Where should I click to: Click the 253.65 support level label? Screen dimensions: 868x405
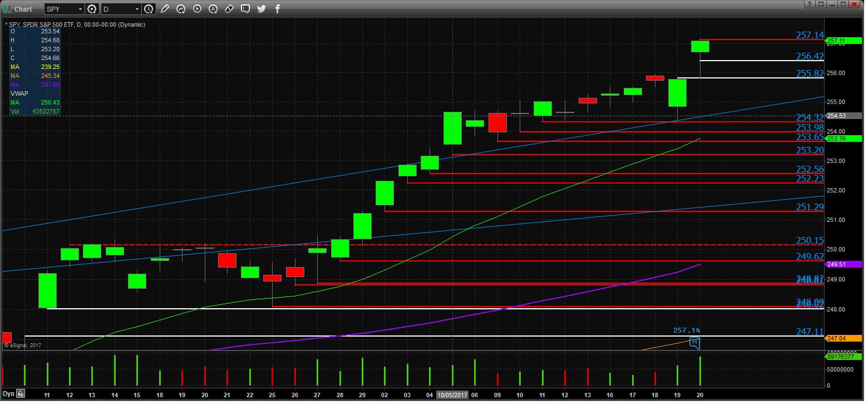click(x=810, y=137)
